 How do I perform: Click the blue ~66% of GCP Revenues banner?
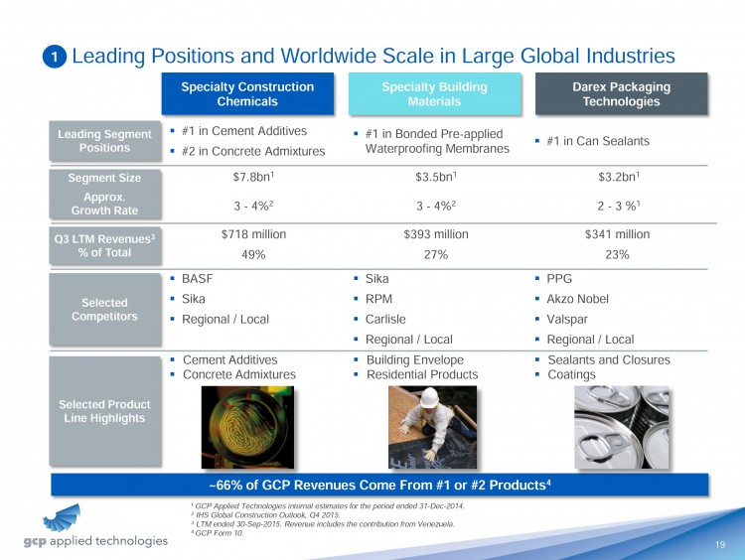380,485
